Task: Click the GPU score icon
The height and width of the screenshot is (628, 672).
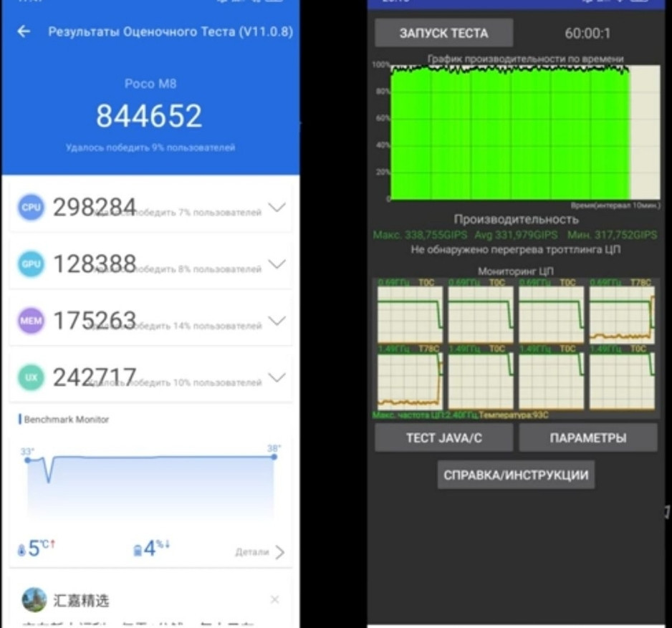Action: point(31,264)
